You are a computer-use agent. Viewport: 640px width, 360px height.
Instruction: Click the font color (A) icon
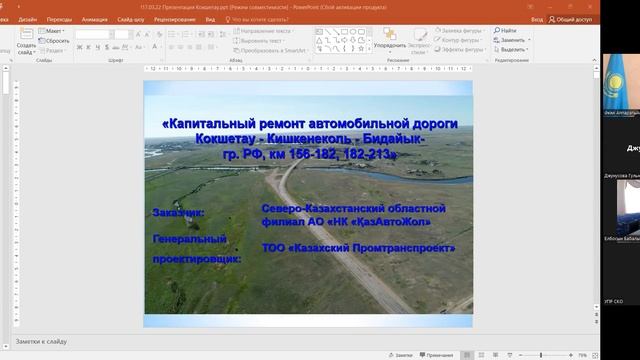(155, 47)
